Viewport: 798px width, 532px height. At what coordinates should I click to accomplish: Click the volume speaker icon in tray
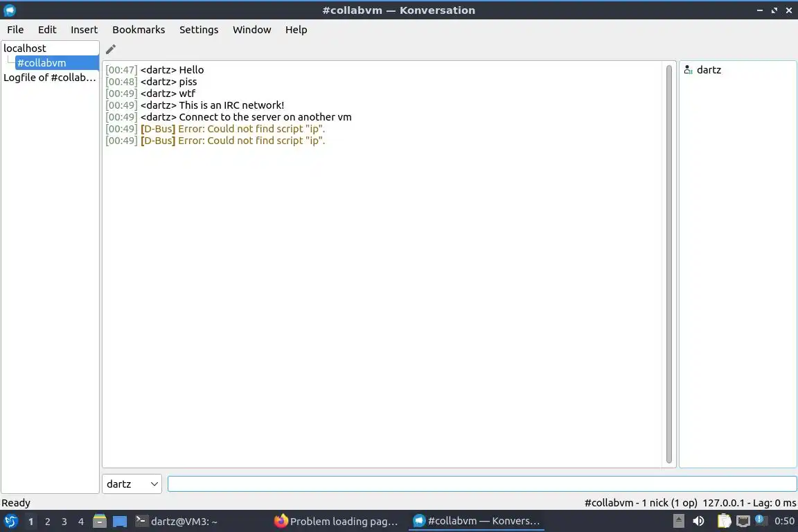(x=699, y=521)
